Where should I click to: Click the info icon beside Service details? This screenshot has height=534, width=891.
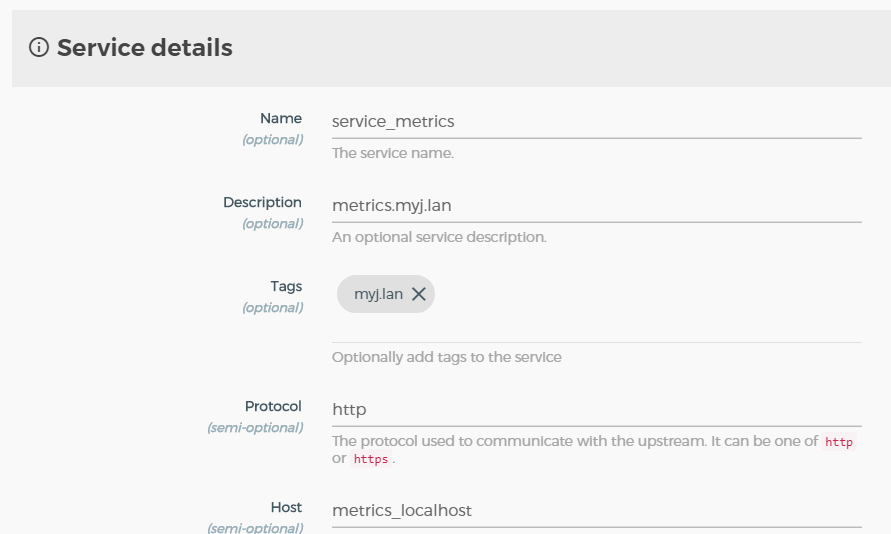pos(39,48)
